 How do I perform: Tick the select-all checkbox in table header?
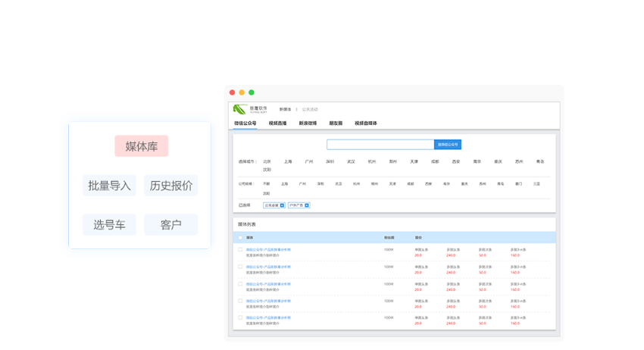pos(240,237)
